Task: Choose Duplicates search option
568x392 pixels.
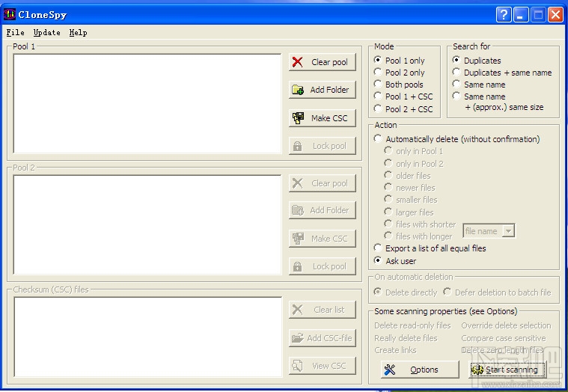Action: pos(477,61)
